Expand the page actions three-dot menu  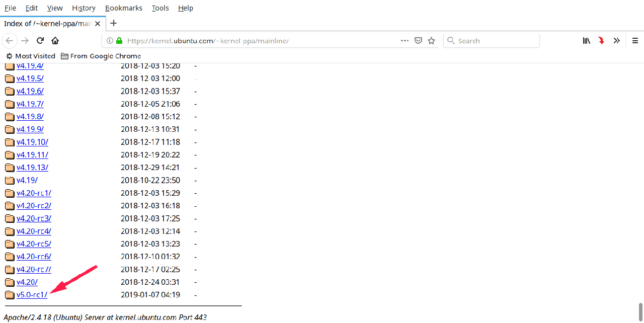coord(405,41)
